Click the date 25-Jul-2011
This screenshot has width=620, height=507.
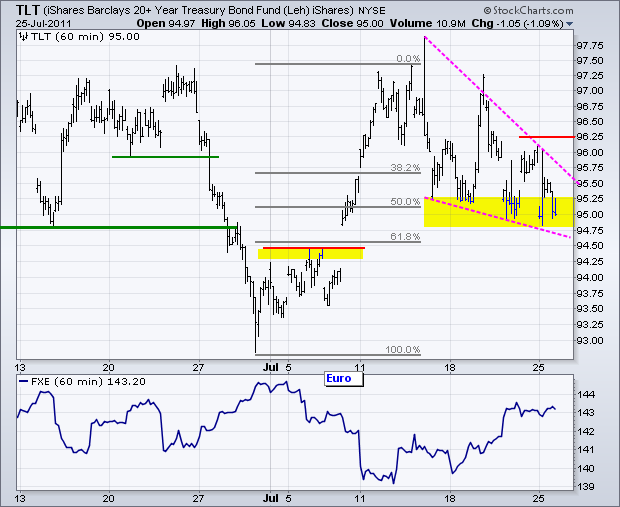pos(43,23)
